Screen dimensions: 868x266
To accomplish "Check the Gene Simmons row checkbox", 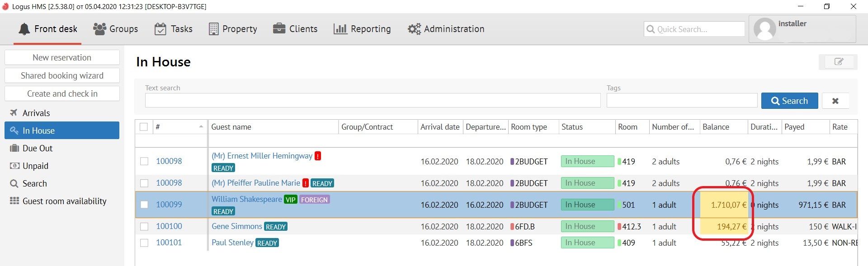I will 144,226.
